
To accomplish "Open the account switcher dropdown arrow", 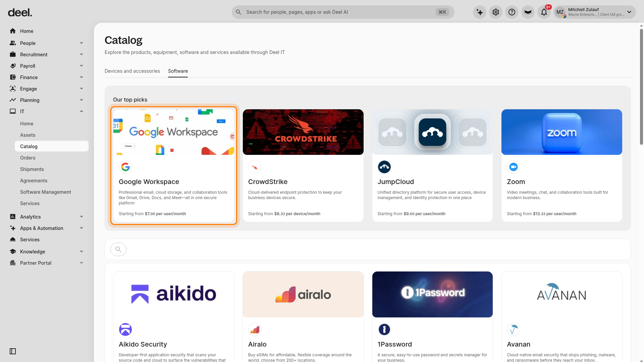I will click(x=629, y=12).
